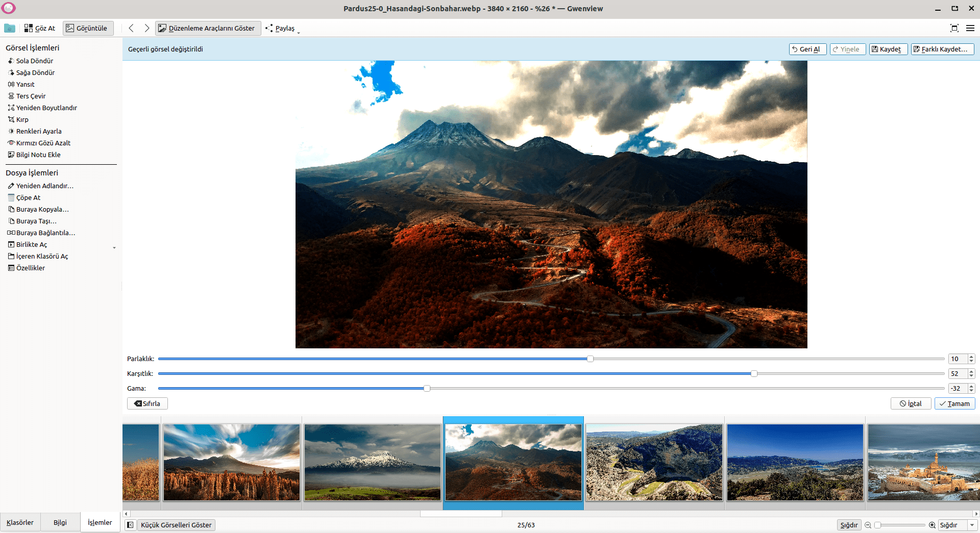Click the Parlaklık brightness slider track
Image resolution: width=980 pixels, height=533 pixels.
[x=357, y=359]
